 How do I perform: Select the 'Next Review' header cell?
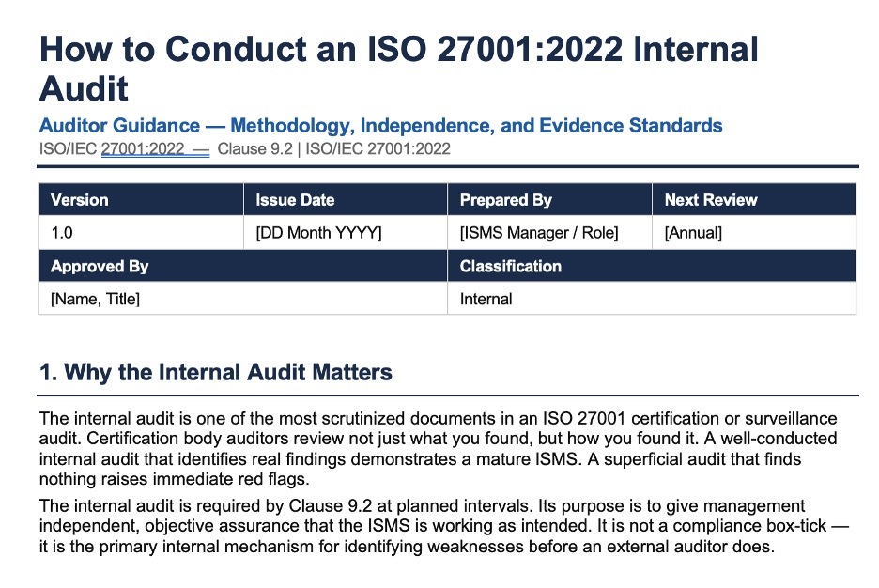[754, 199]
